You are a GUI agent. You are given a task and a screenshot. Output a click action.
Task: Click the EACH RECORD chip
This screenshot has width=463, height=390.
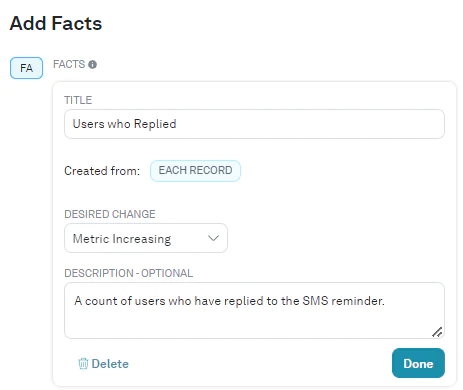pyautogui.click(x=195, y=171)
